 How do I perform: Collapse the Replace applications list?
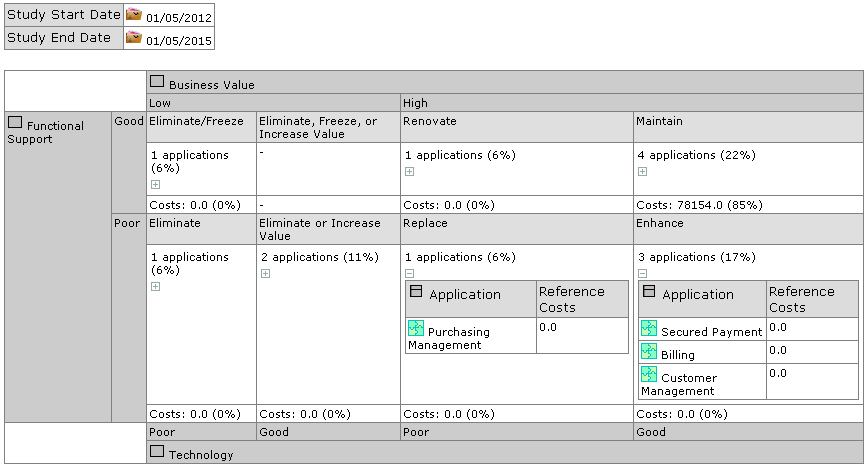coord(409,273)
